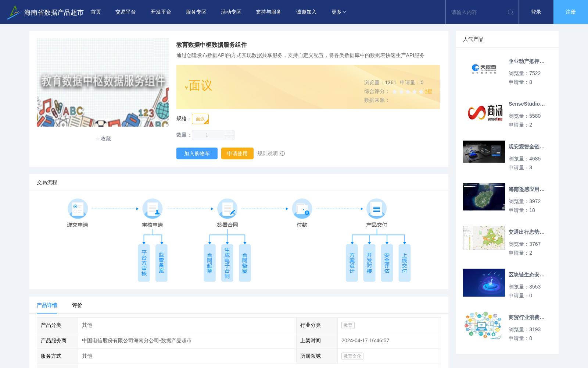Open the 商贸行业消费 product title
The image size is (588, 368).
tap(527, 318)
